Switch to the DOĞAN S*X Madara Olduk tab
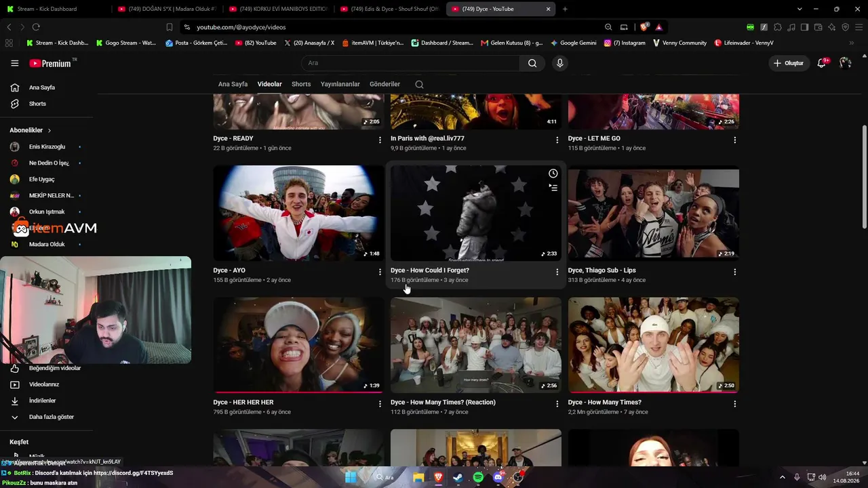This screenshot has width=868, height=488. (166, 9)
